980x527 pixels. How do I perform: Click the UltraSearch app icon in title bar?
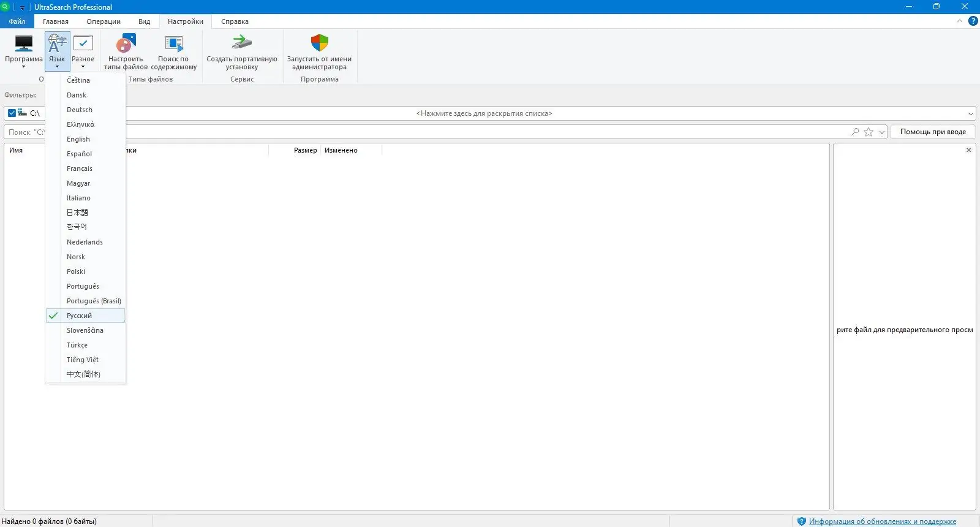click(5, 7)
